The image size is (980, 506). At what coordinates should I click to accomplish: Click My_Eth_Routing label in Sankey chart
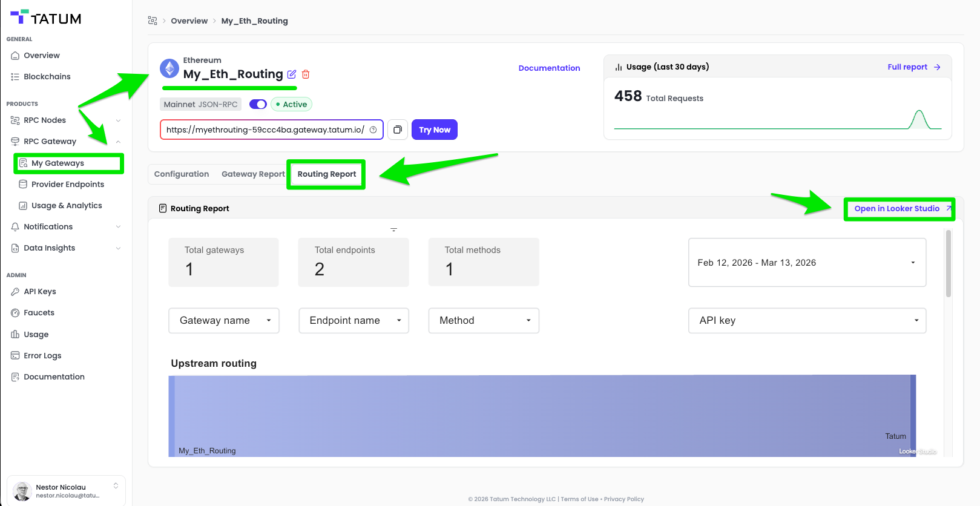pyautogui.click(x=207, y=451)
